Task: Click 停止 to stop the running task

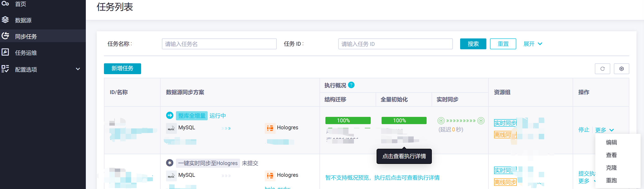Action: tap(584, 130)
